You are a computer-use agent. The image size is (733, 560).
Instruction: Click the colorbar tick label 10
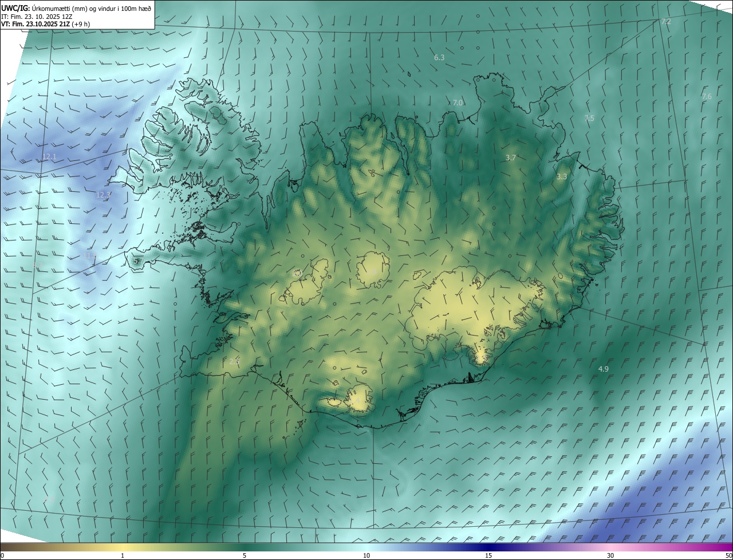point(366,556)
